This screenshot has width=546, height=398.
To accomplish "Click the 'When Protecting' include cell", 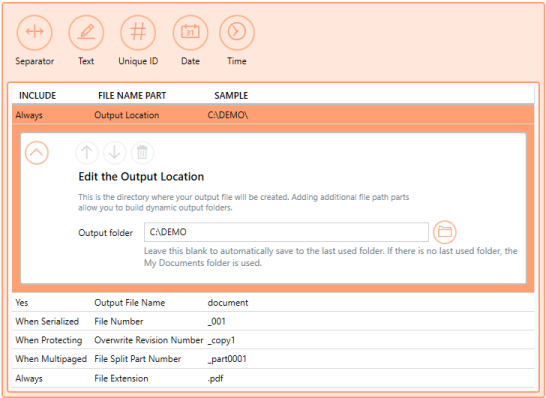I will coord(49,340).
